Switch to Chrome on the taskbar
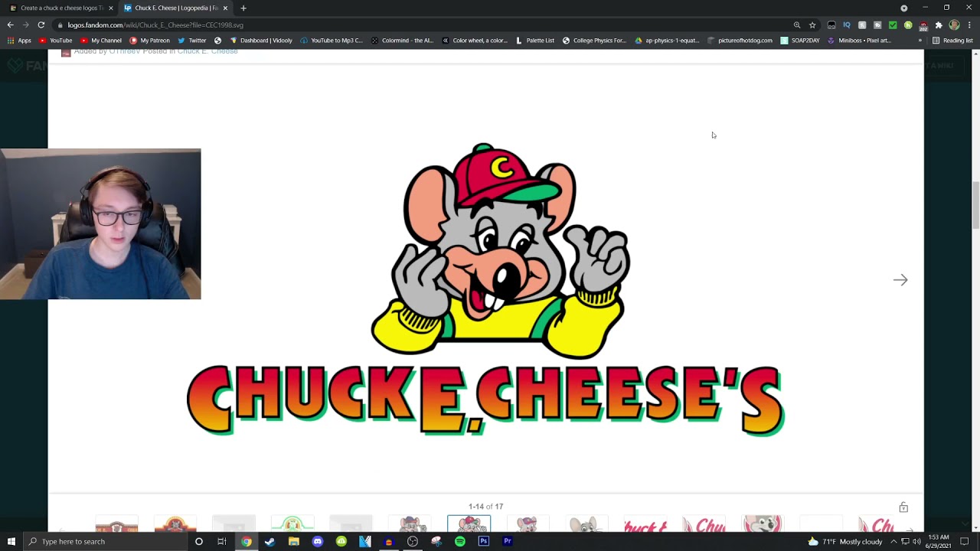Screen dimensions: 980x551 pos(246,542)
